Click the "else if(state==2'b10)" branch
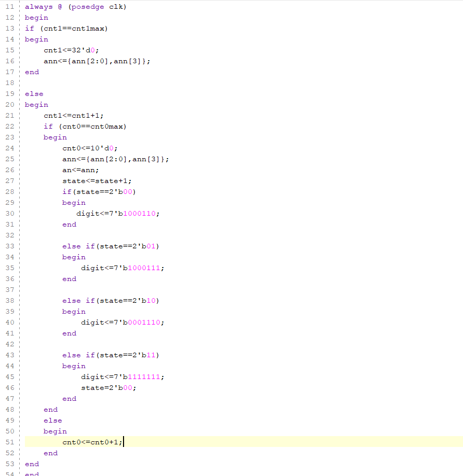This screenshot has height=476, width=463. pos(111,301)
